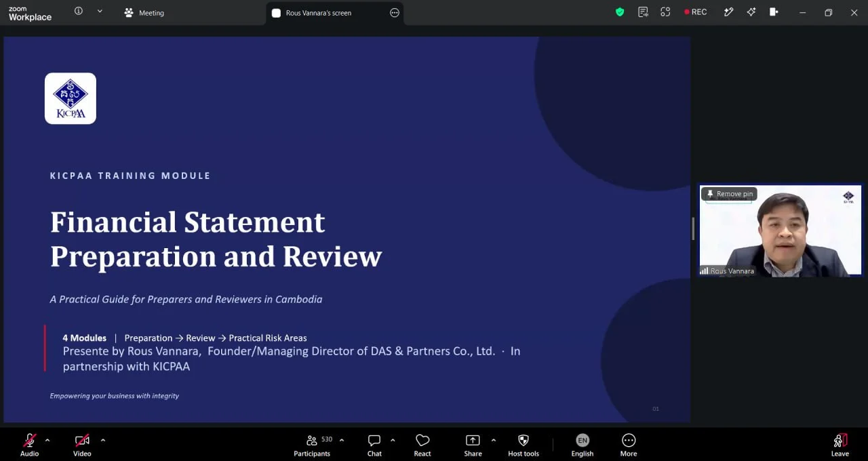Screen dimensions: 868x461
Task: Open annotate pen with sparkle icon
Action: [x=728, y=12]
